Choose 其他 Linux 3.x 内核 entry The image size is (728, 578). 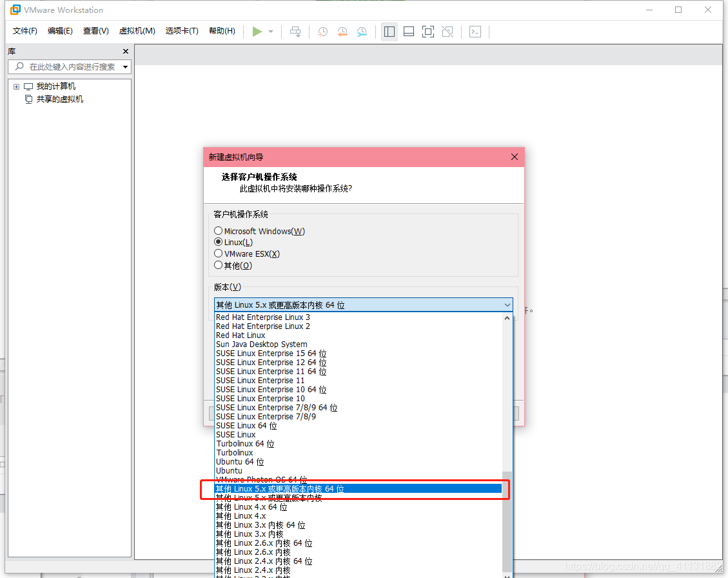point(358,534)
